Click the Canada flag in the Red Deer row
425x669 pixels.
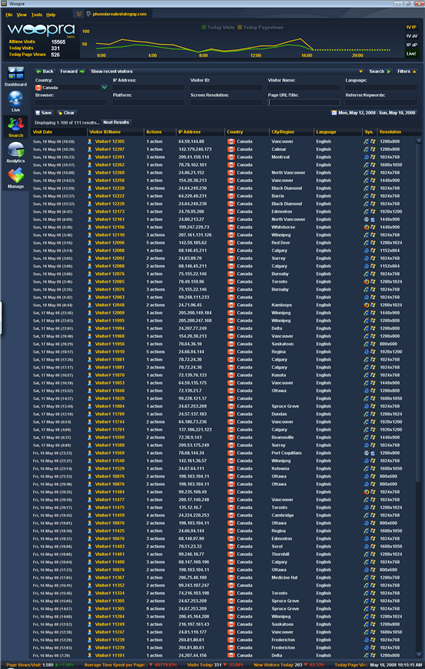pos(231,243)
